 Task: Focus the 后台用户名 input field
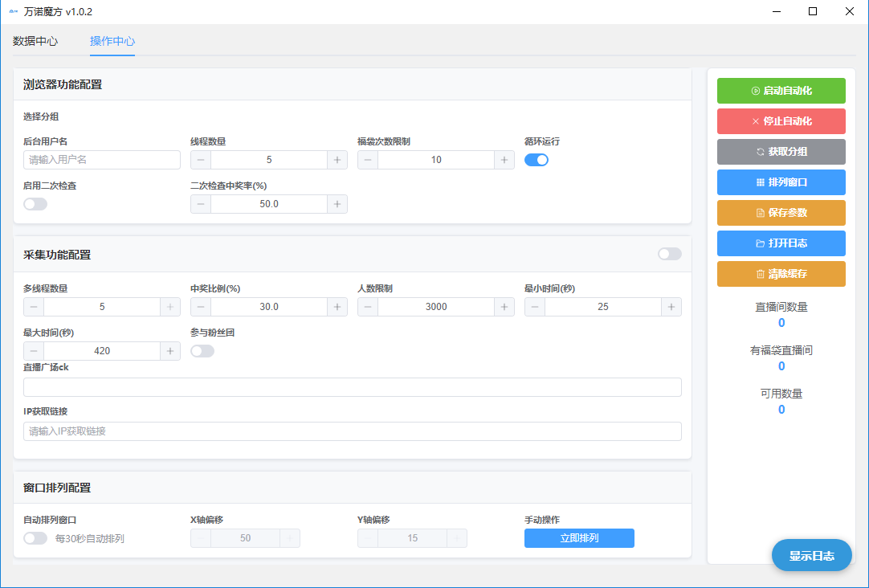pyautogui.click(x=102, y=160)
